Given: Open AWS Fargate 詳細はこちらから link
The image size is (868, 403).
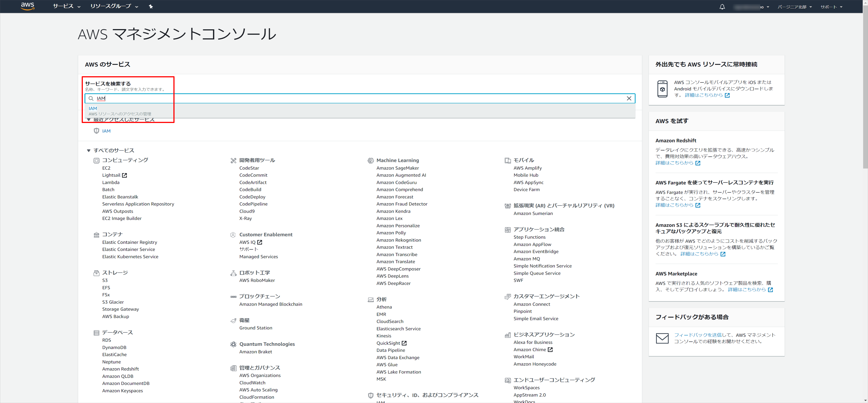Looking at the screenshot, I should tap(678, 205).
